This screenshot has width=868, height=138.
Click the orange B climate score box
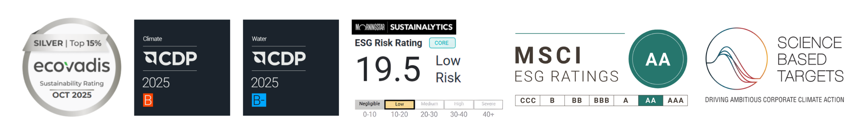(x=148, y=100)
